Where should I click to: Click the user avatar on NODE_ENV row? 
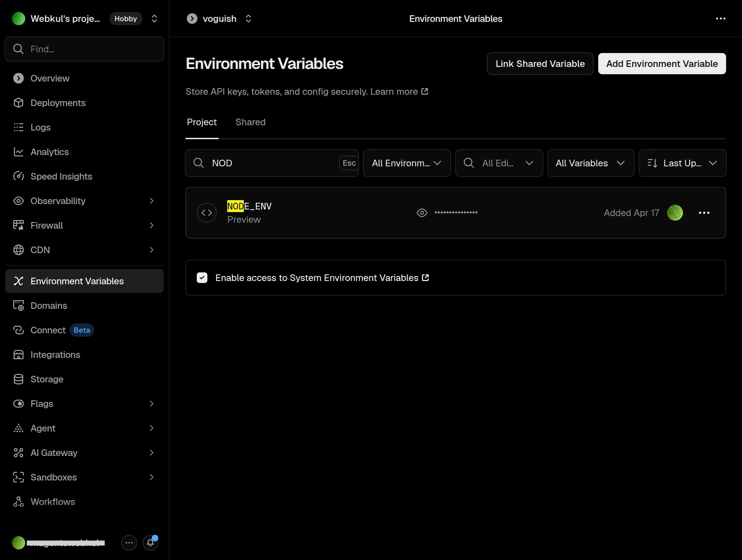click(x=674, y=213)
